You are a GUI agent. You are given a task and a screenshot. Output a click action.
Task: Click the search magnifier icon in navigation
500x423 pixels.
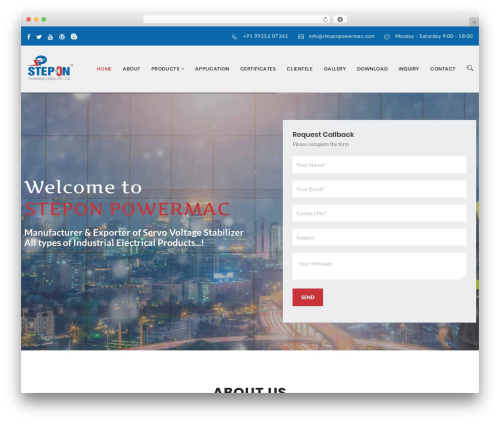point(470,68)
